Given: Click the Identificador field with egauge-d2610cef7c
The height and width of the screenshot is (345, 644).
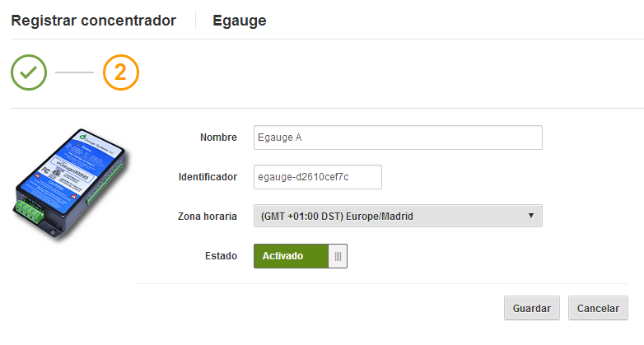Looking at the screenshot, I should [x=318, y=177].
